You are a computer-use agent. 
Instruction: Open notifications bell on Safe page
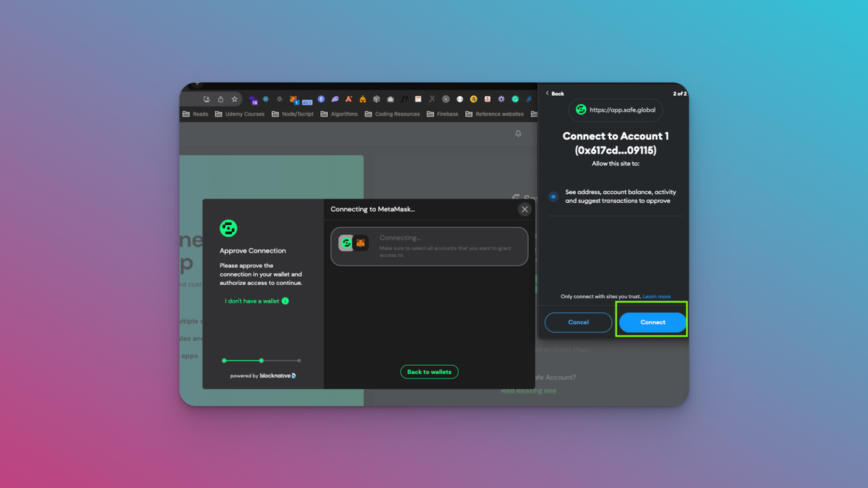point(518,134)
